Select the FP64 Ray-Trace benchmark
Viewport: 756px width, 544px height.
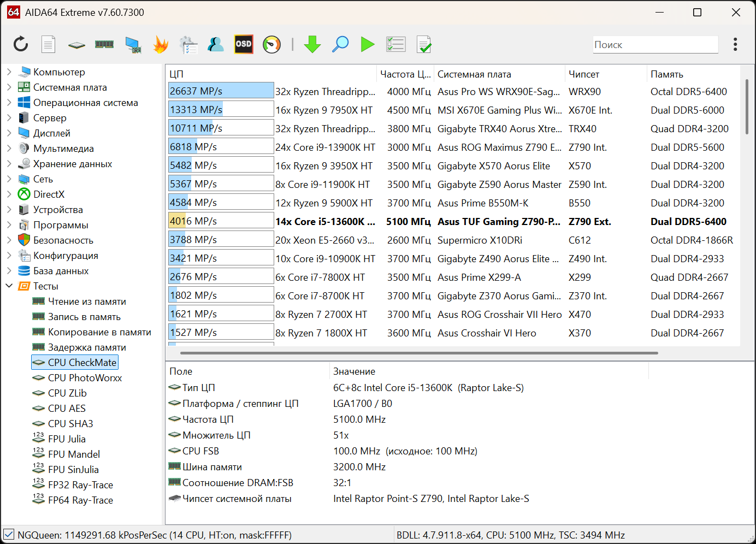(80, 500)
